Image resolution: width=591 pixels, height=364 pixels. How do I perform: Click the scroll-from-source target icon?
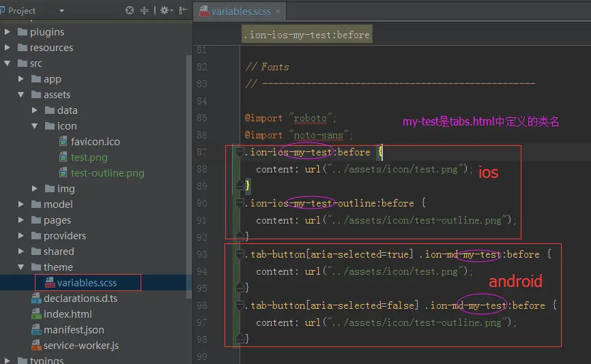(x=129, y=10)
